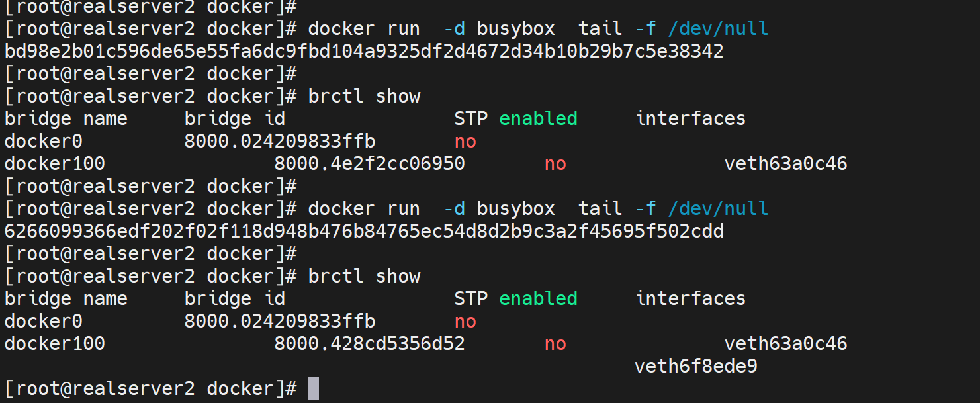
Task: Click the "bridge id" header in the second table
Action: (235, 298)
